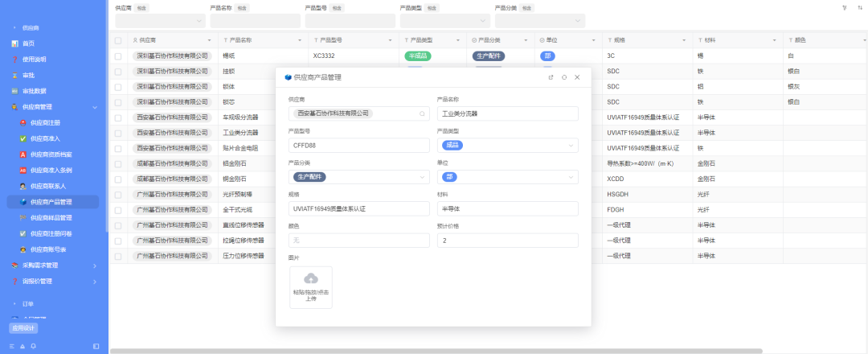Click the sort icon at top right
The image size is (868, 354).
(860, 8)
